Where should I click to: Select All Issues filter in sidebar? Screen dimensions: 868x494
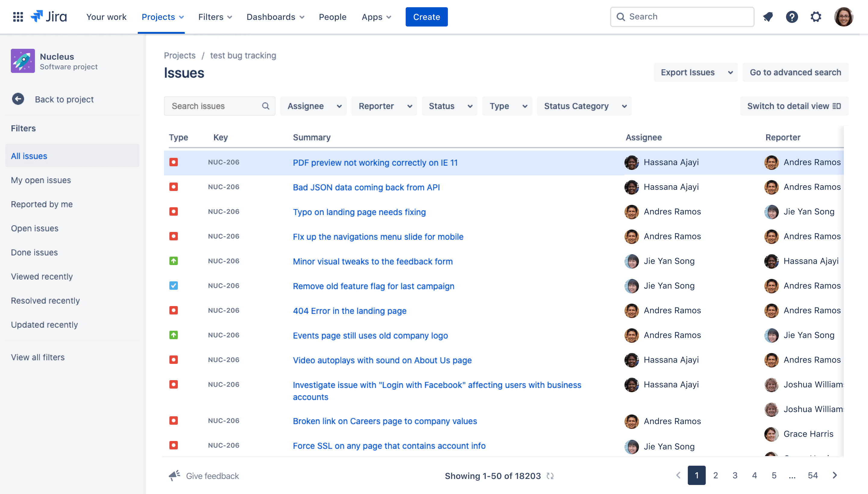29,155
